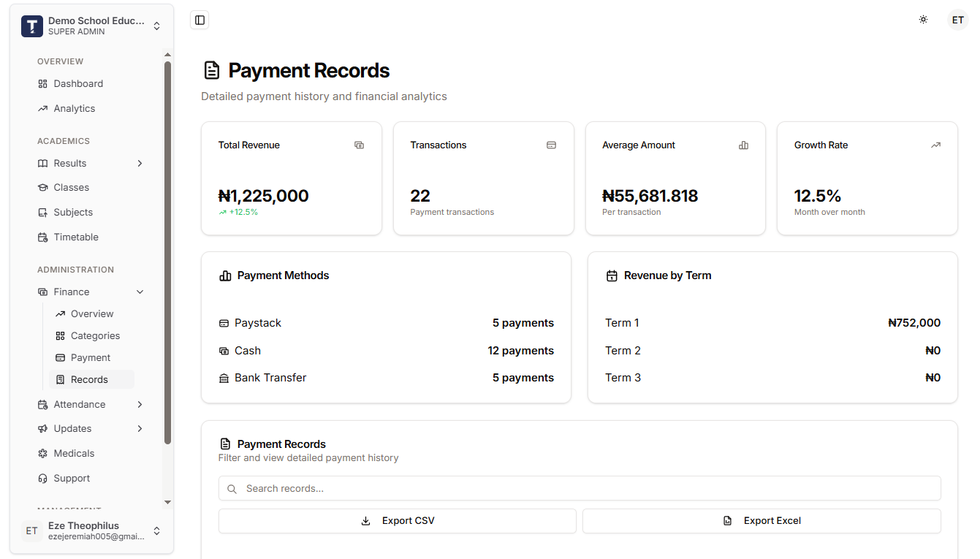The image size is (980, 559).
Task: Open the Categories page under Finance
Action: point(96,335)
